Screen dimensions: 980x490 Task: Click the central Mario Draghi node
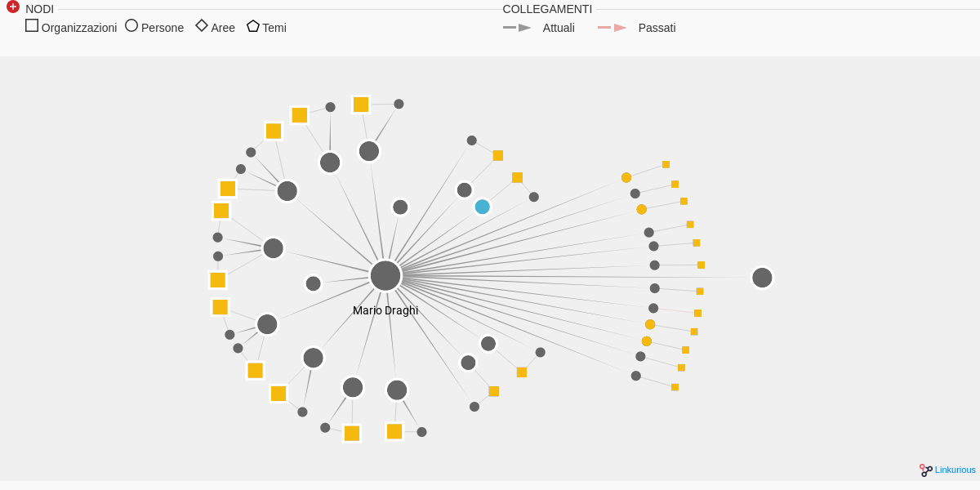385,276
